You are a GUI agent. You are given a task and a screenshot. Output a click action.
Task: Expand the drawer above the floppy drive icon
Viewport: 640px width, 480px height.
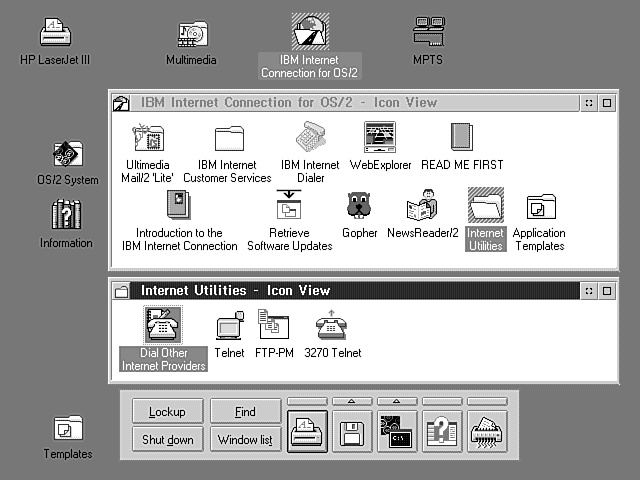point(352,401)
